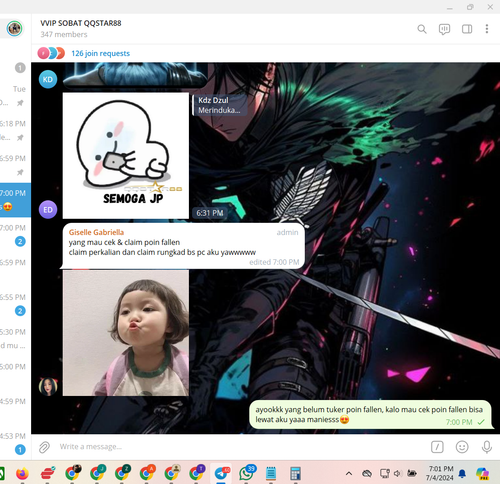Image resolution: width=500 pixels, height=484 pixels.
Task: Expand the hidden system tray icons chevron
Action: pyautogui.click(x=349, y=473)
